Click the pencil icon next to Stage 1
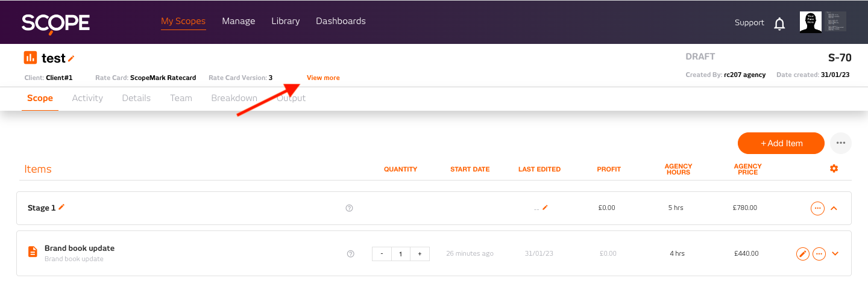Viewport: 868px width, 281px height. point(61,207)
